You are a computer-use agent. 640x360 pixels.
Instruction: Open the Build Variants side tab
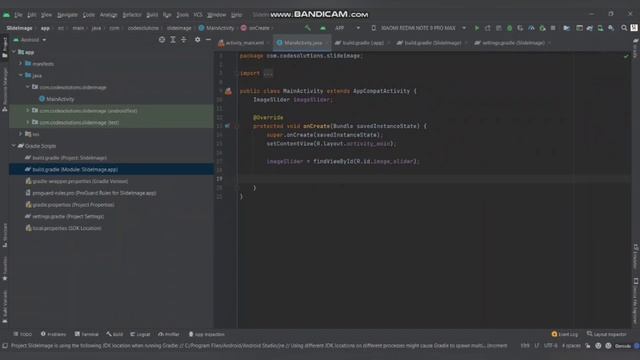click(x=4, y=307)
